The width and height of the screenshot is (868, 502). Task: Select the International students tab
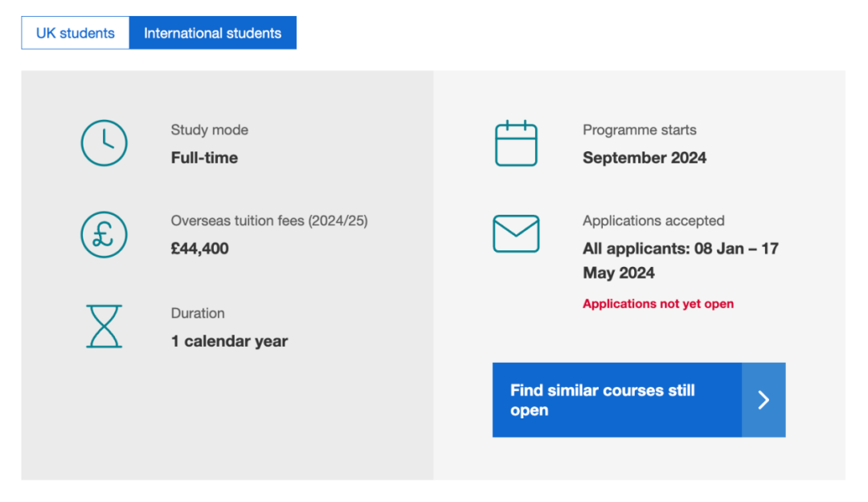[212, 33]
